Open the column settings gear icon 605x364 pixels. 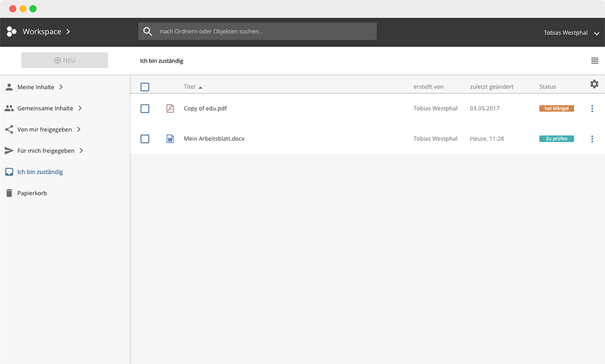click(594, 85)
